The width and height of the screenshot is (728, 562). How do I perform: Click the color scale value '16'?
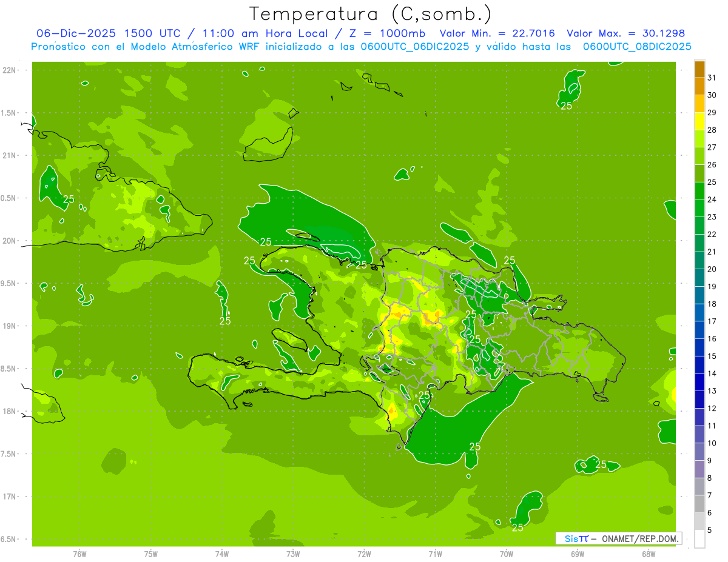pos(712,339)
